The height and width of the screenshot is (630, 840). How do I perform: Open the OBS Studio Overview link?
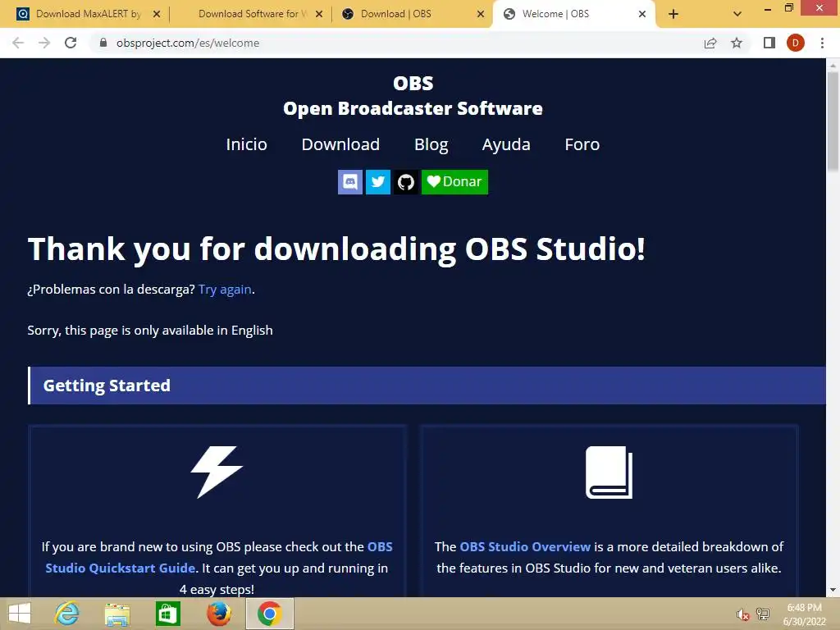coord(525,546)
